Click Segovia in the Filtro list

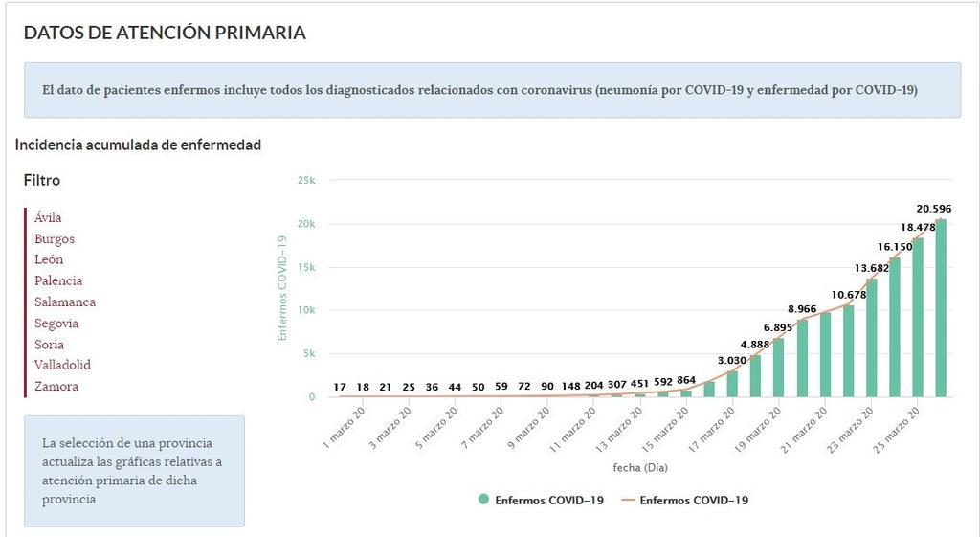56,324
